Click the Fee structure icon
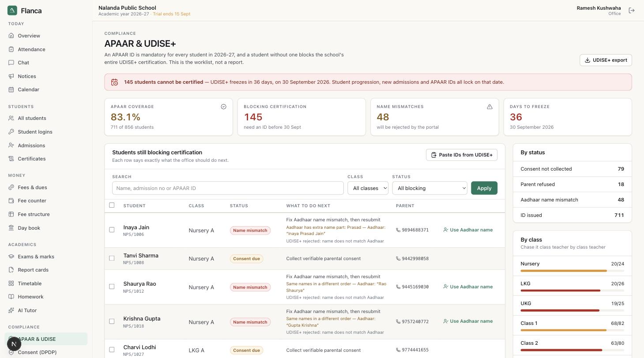This screenshot has width=644, height=358. [11, 214]
